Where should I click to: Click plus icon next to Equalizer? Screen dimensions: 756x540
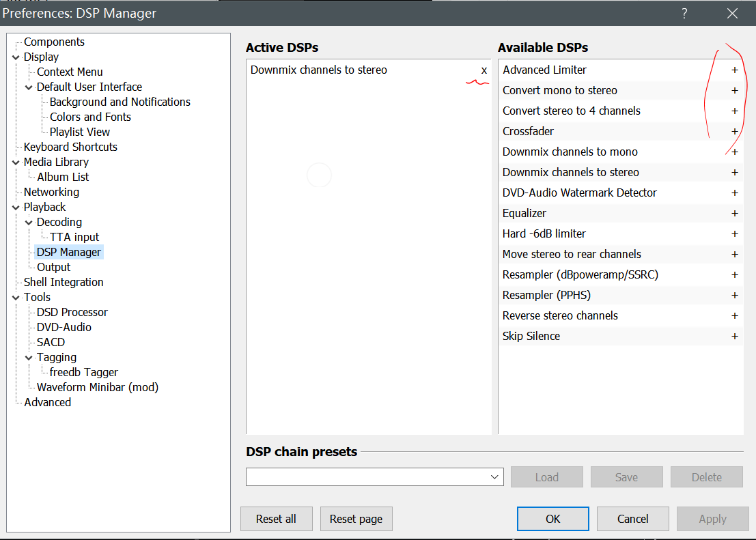(x=735, y=213)
